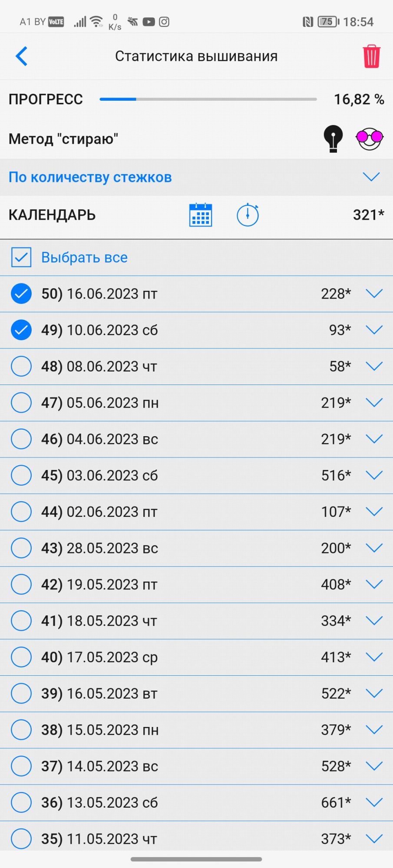Viewport: 393px width, 868px height.
Task: Uncheck entry 50) 16.06.2023 пт
Action: 21,294
